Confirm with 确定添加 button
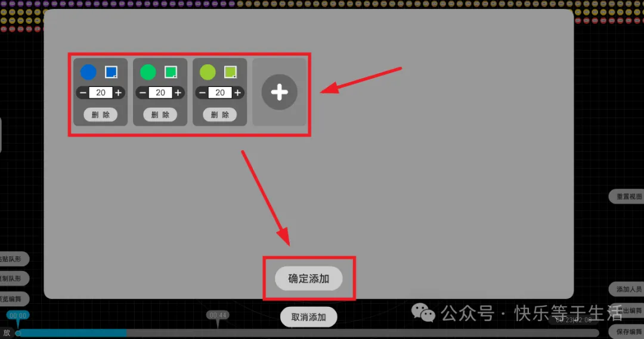644x339 pixels. click(308, 279)
